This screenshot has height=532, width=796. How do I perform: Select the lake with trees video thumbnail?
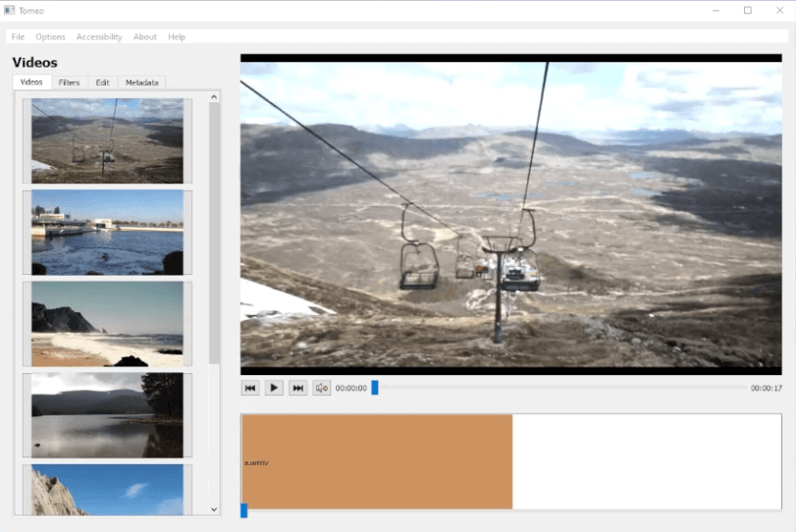pyautogui.click(x=107, y=415)
